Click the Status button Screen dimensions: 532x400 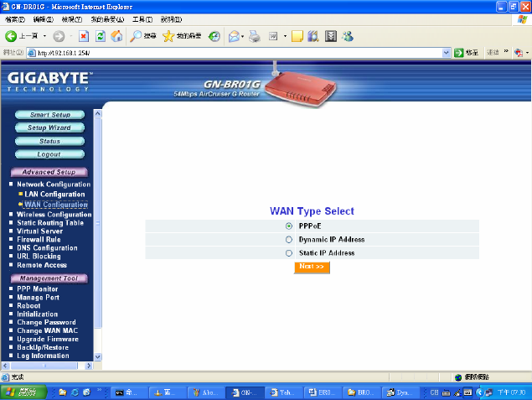pyautogui.click(x=50, y=141)
